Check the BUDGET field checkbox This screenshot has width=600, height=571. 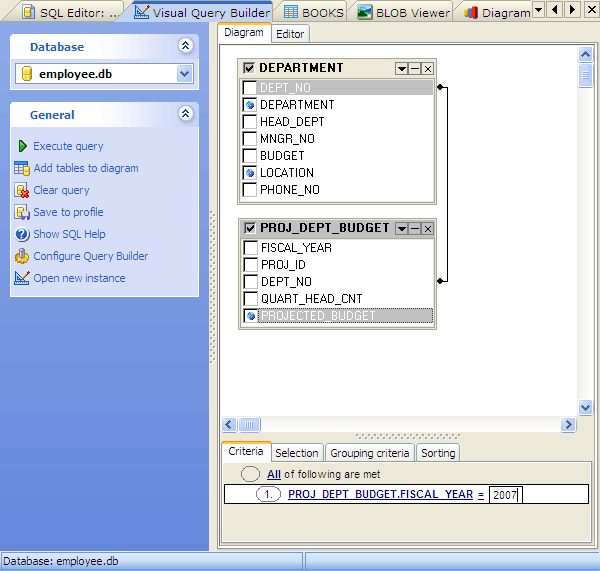[249, 156]
